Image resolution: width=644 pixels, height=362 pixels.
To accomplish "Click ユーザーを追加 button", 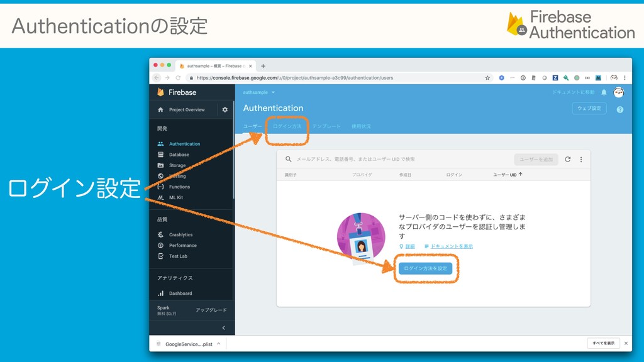I will coord(536,159).
